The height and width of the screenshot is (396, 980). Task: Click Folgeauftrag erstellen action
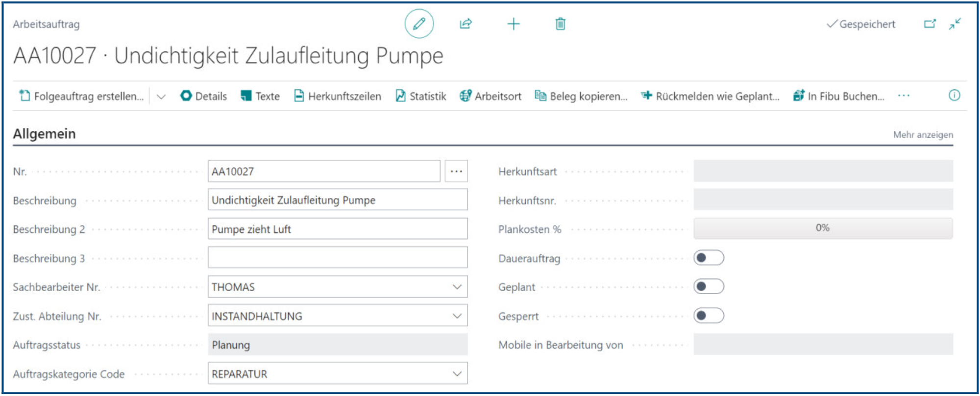coord(81,96)
